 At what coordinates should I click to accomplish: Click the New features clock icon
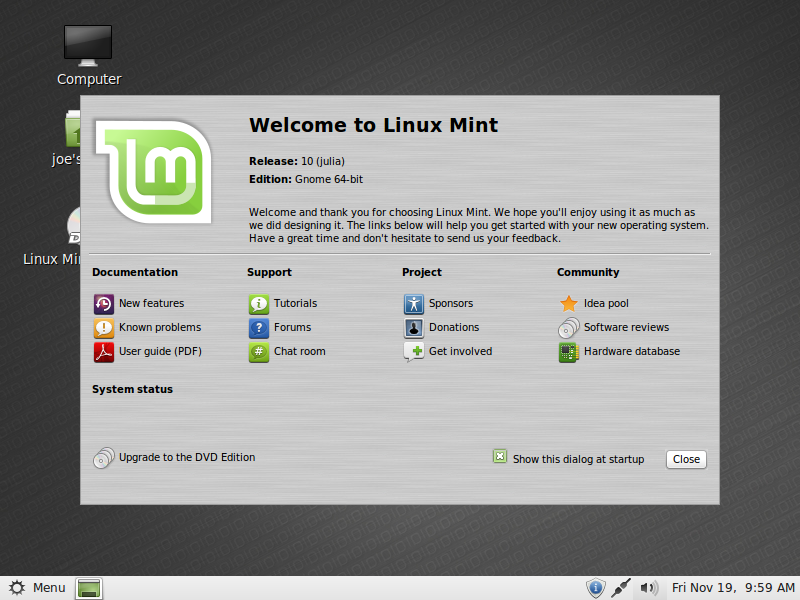click(103, 304)
